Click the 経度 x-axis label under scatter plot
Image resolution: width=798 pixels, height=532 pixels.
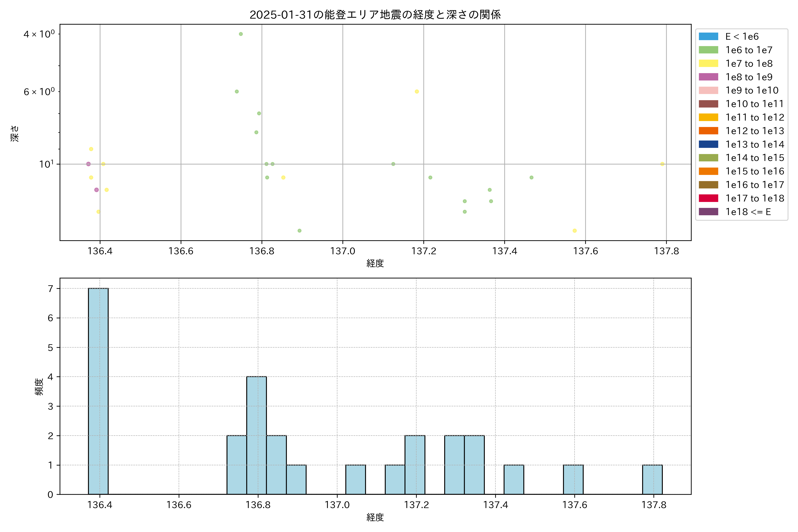coord(375,263)
